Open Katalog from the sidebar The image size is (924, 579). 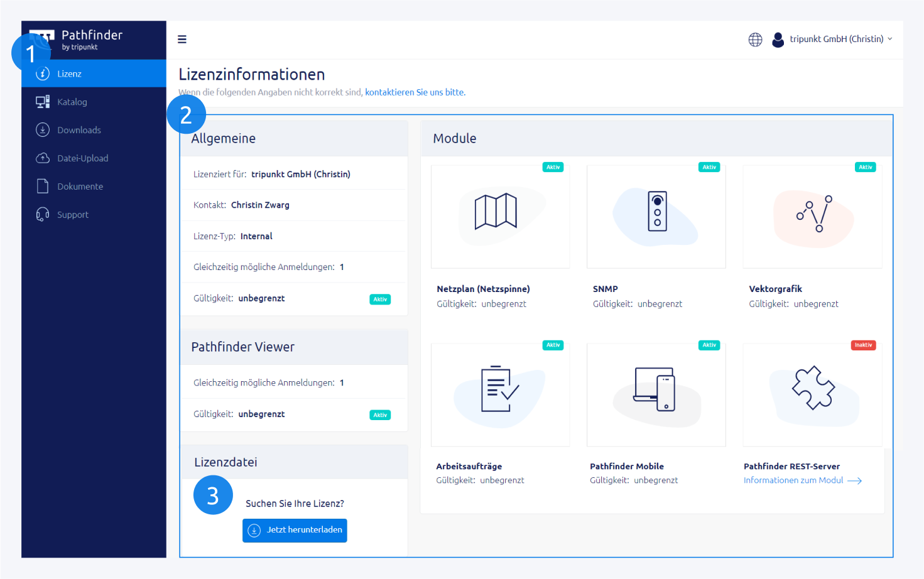click(72, 102)
